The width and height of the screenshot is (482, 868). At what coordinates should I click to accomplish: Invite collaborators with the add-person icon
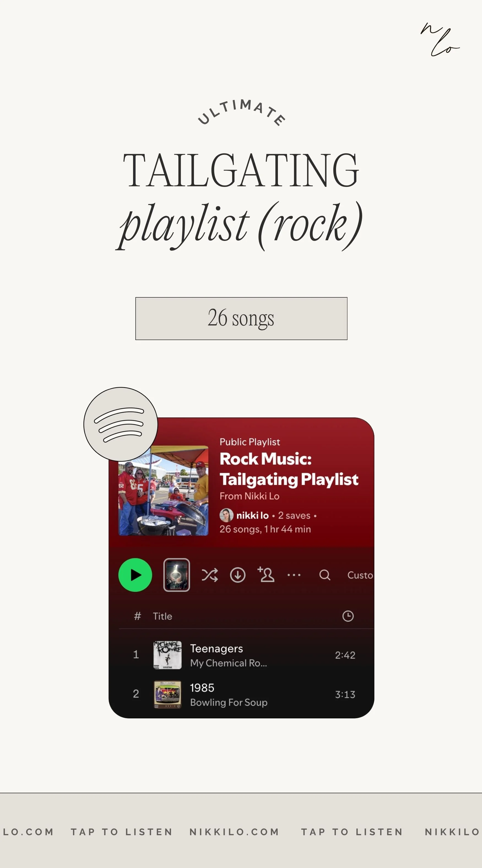tap(266, 575)
